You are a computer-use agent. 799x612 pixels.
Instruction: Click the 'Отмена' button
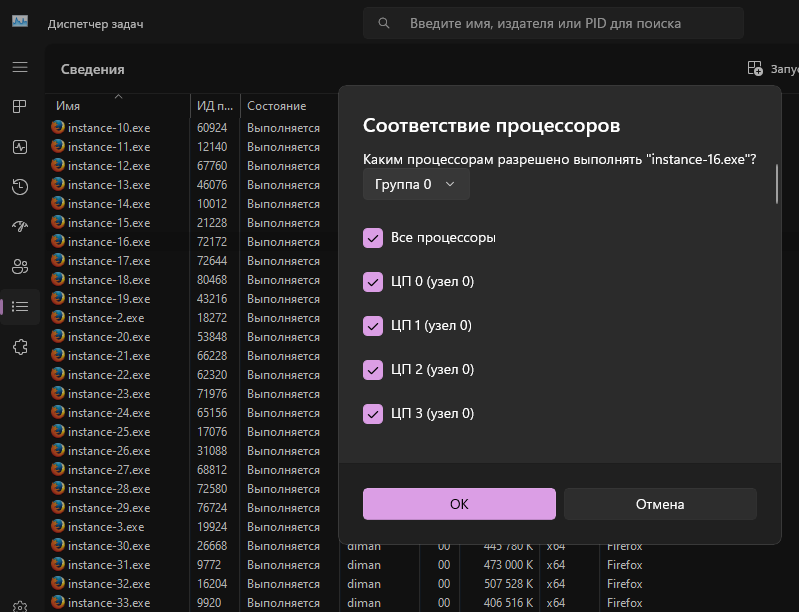(660, 504)
